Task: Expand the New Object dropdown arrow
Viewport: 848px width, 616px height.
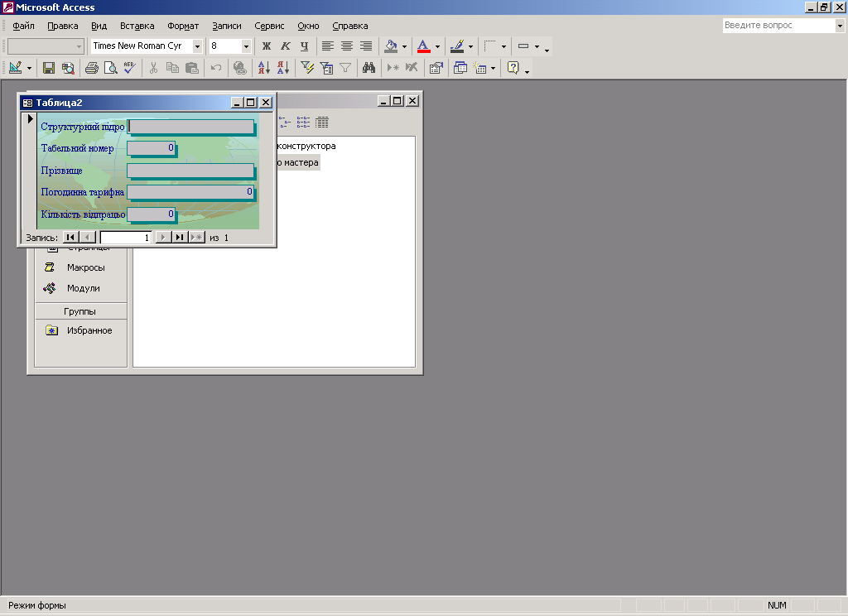Action: click(x=493, y=68)
